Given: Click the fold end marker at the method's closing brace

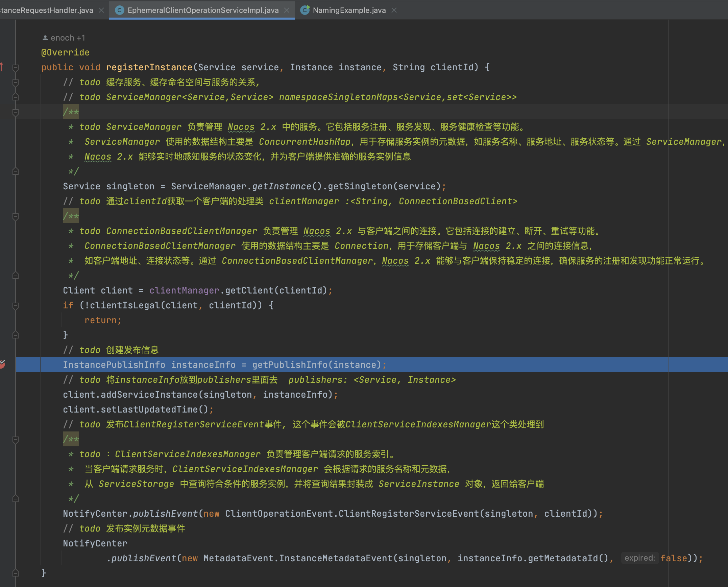Looking at the screenshot, I should point(16,573).
